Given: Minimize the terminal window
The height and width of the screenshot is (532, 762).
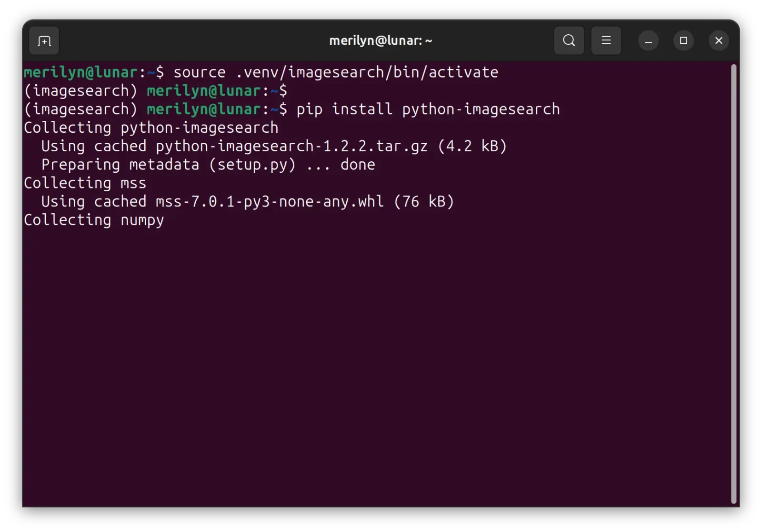Looking at the screenshot, I should tap(648, 41).
